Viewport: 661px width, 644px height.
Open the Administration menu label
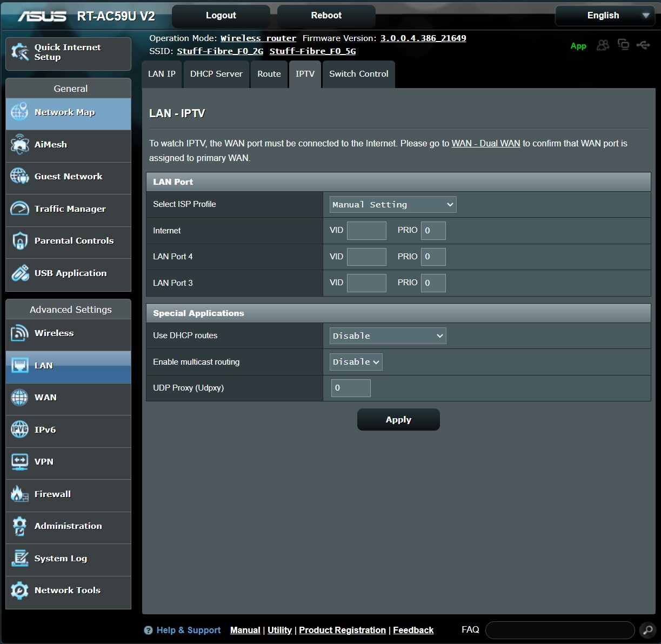tap(68, 526)
